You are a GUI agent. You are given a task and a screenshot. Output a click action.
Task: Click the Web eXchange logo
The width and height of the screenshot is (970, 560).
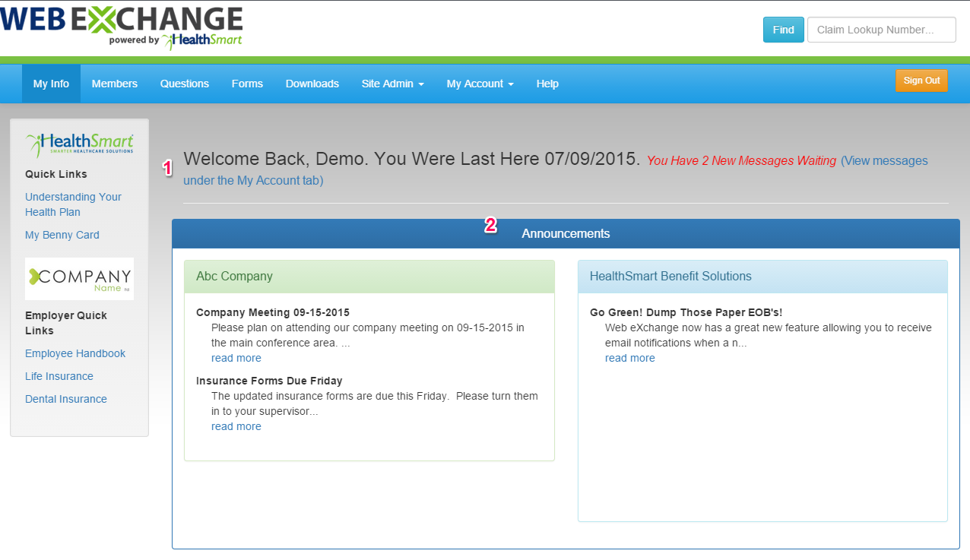[x=122, y=27]
